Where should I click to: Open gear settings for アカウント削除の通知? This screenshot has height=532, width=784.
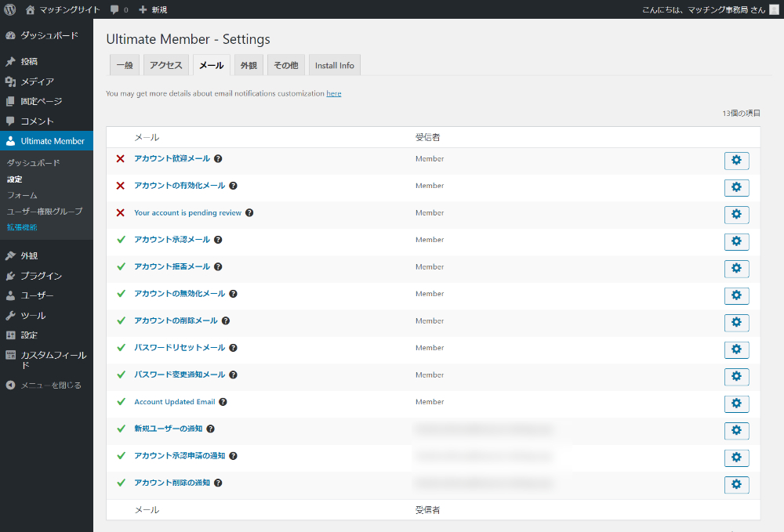736,484
